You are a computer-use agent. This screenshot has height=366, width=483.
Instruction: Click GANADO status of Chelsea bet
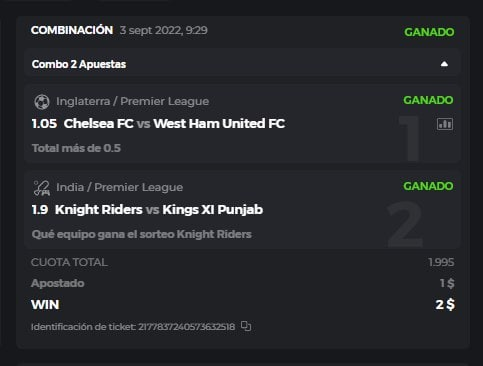[428, 100]
